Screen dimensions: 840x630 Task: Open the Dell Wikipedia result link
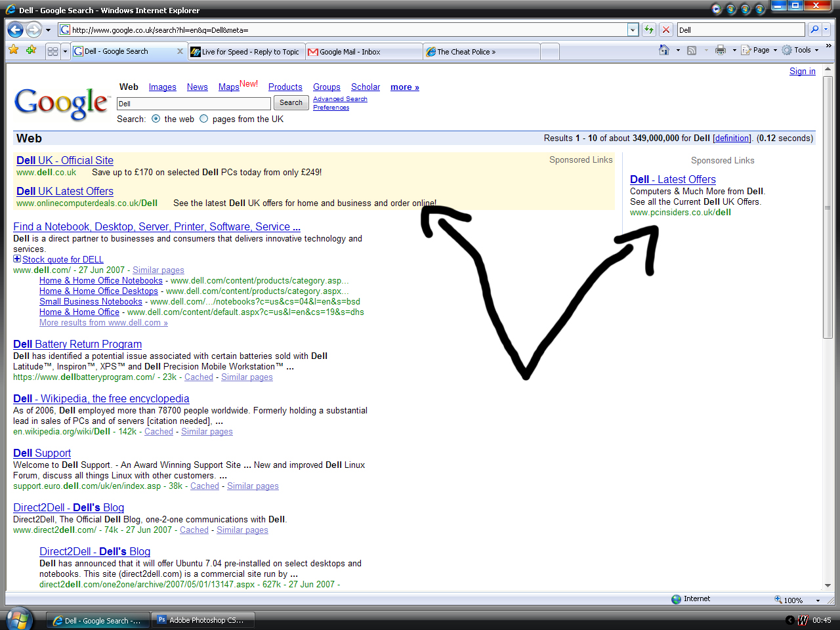(x=101, y=399)
